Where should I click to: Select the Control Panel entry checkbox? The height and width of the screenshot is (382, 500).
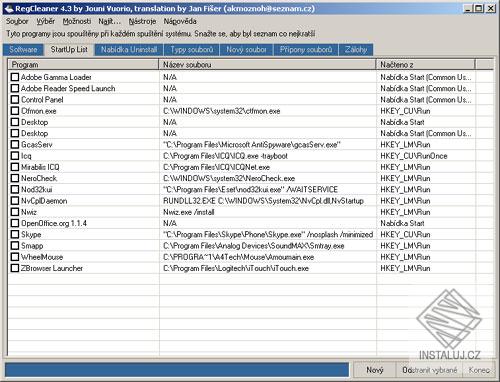coord(15,99)
